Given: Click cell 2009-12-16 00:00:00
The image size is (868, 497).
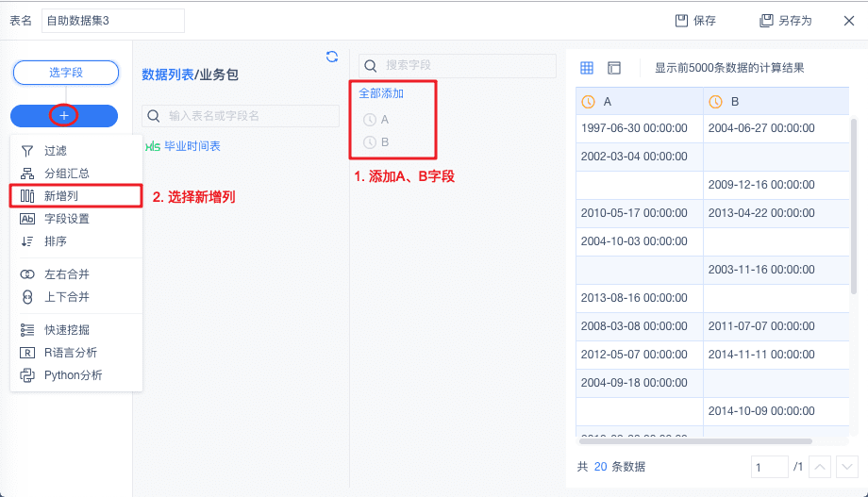Looking at the screenshot, I should [776, 185].
